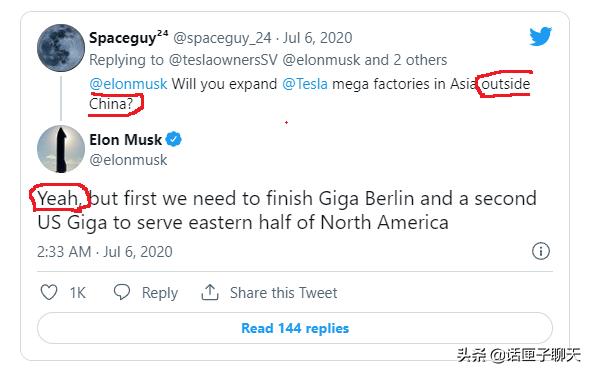
Task: Like the tweet with heart icon
Action: (x=49, y=292)
